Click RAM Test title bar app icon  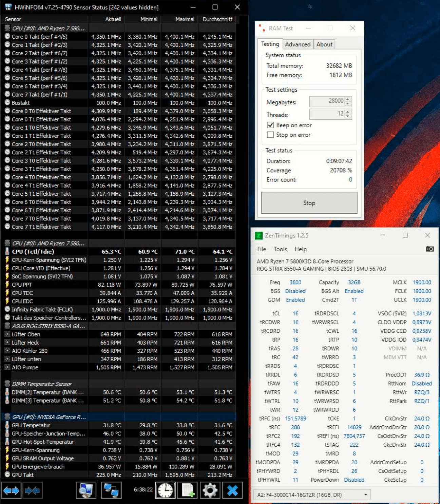[x=262, y=28]
